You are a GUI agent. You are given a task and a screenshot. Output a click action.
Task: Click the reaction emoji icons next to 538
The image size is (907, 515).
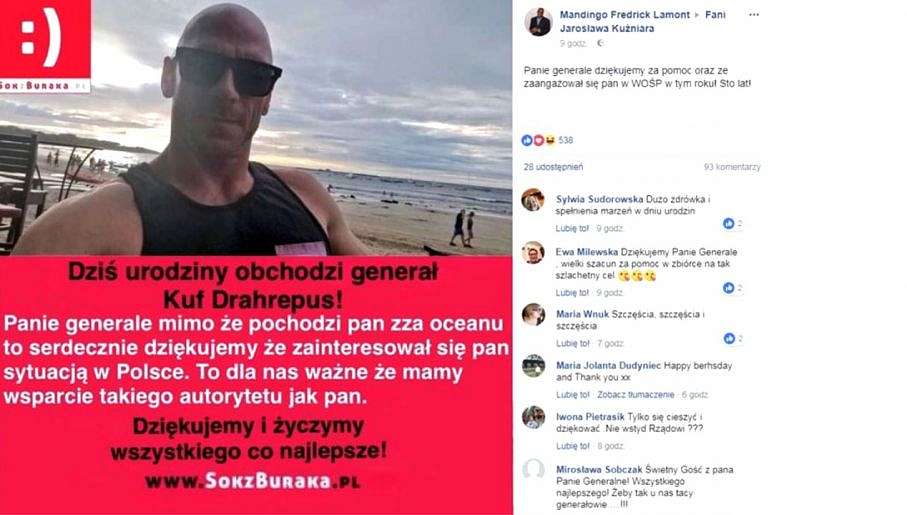click(x=538, y=140)
